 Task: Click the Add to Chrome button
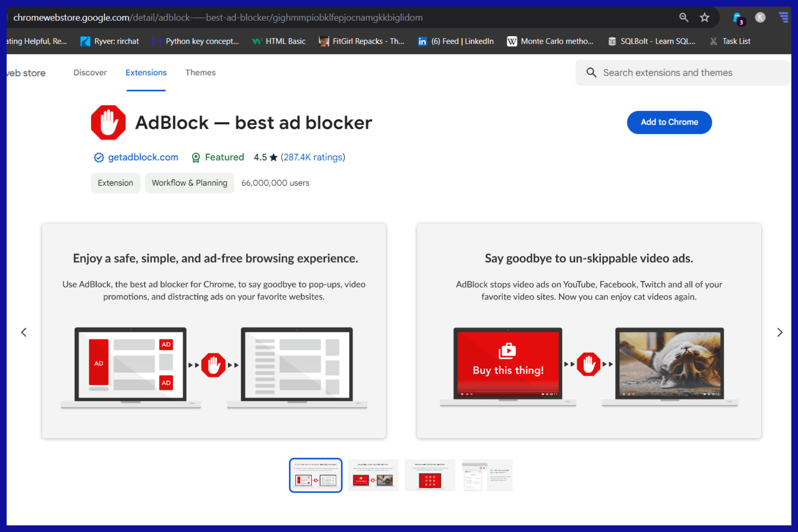point(669,122)
